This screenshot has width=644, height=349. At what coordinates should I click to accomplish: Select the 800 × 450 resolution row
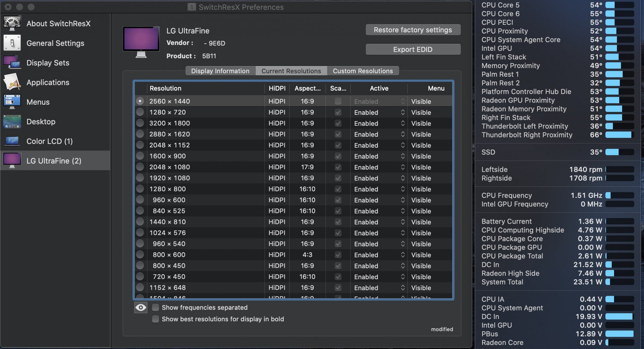pyautogui.click(x=293, y=266)
